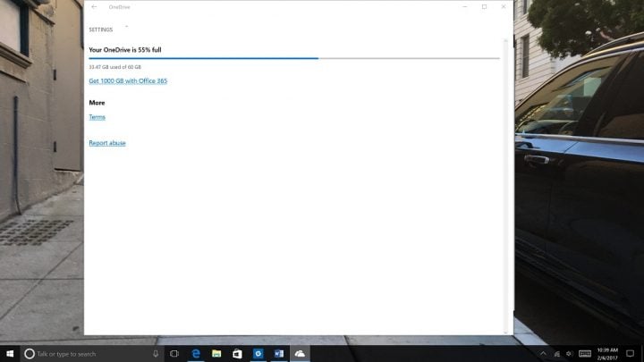Open the taskbar clock and date
This screenshot has height=362, width=644.
pos(607,354)
